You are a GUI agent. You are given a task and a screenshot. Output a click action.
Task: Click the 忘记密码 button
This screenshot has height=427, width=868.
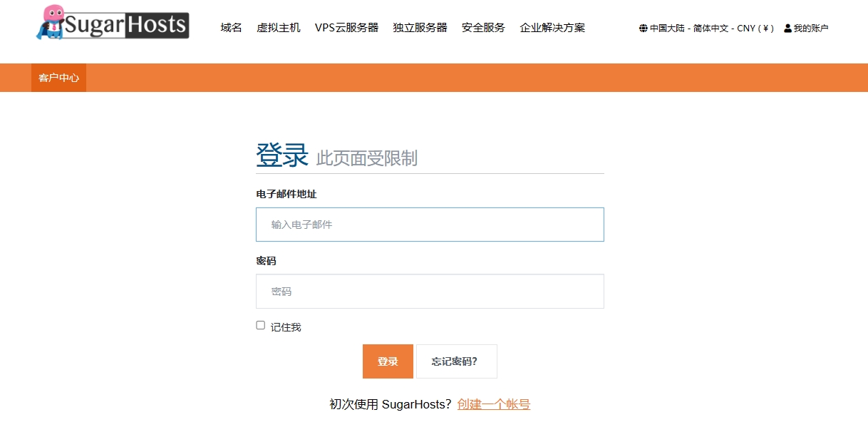click(x=456, y=361)
